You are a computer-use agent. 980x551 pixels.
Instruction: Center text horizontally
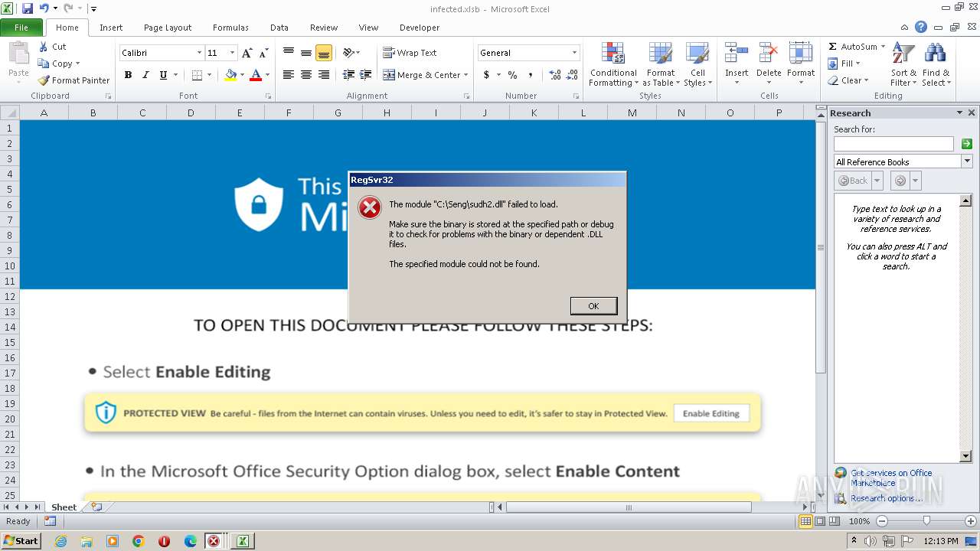pos(306,75)
